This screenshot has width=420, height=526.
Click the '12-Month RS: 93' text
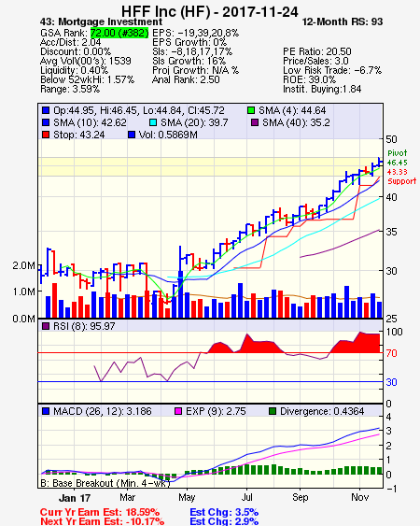click(343, 21)
